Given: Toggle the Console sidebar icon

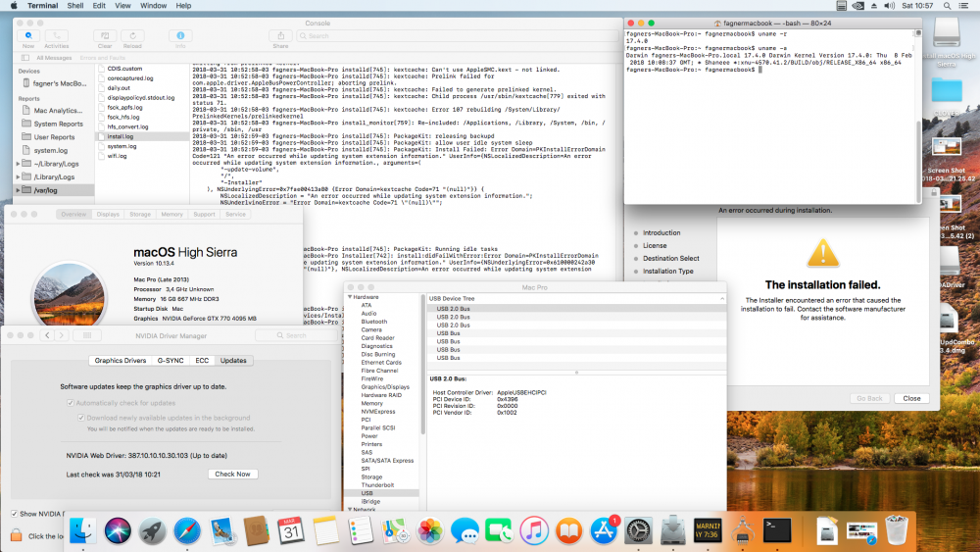Looking at the screenshot, I should coord(25,58).
